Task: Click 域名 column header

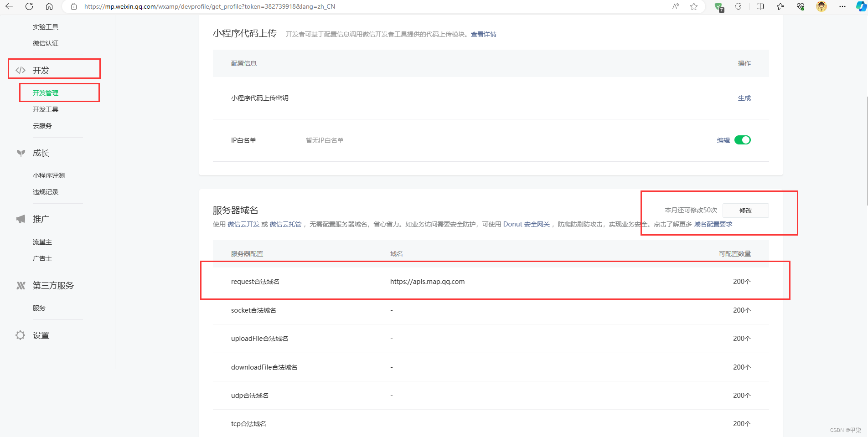Action: pyautogui.click(x=397, y=254)
